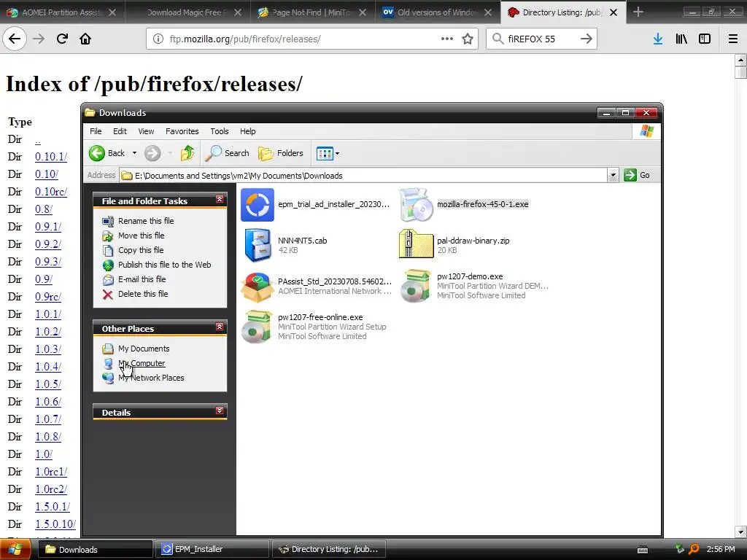Screen dimensions: 747x560
Task: Open the Firefox hamburger menu
Action: coord(733,39)
